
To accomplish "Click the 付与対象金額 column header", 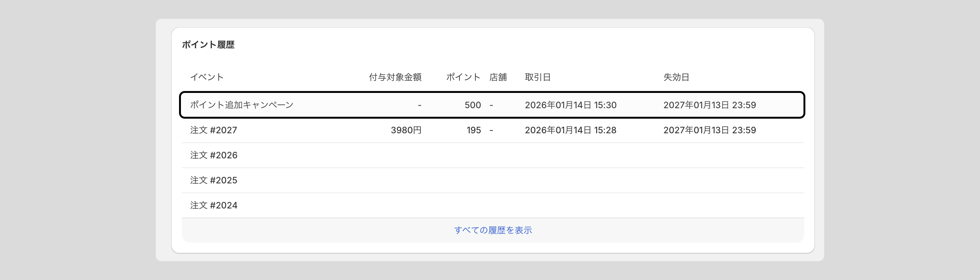I will point(395,77).
